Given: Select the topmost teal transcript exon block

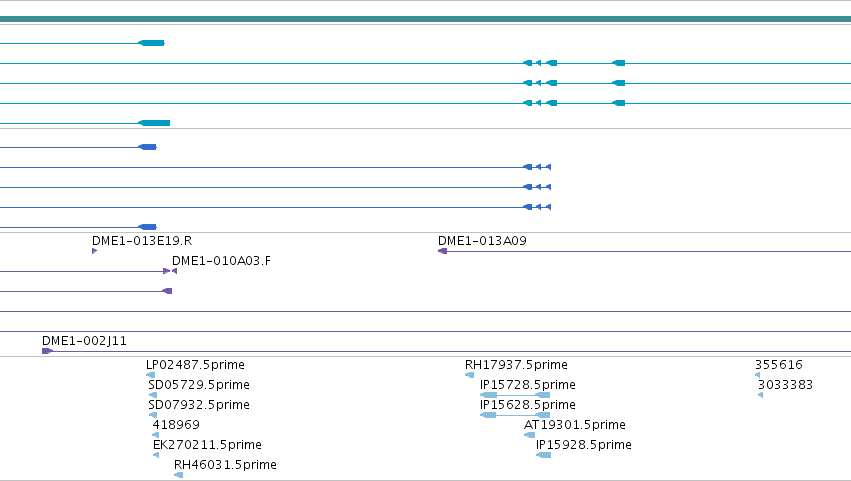Looking at the screenshot, I should tap(151, 43).
